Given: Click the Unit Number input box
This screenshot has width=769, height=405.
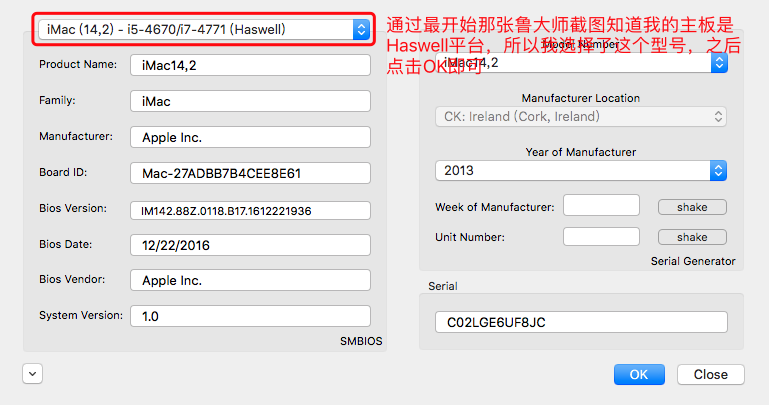Looking at the screenshot, I should pyautogui.click(x=601, y=236).
